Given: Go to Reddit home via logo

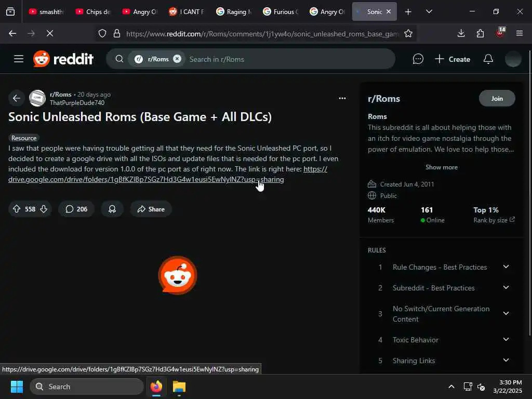Looking at the screenshot, I should 63,59.
